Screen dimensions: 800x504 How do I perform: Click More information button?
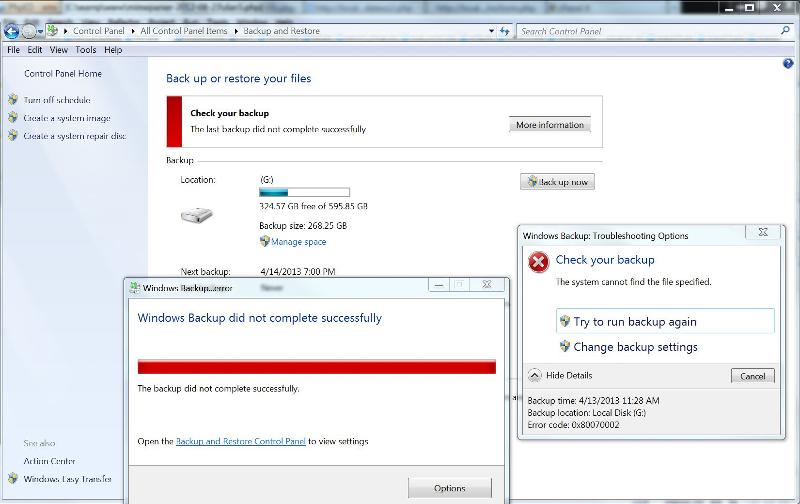550,125
